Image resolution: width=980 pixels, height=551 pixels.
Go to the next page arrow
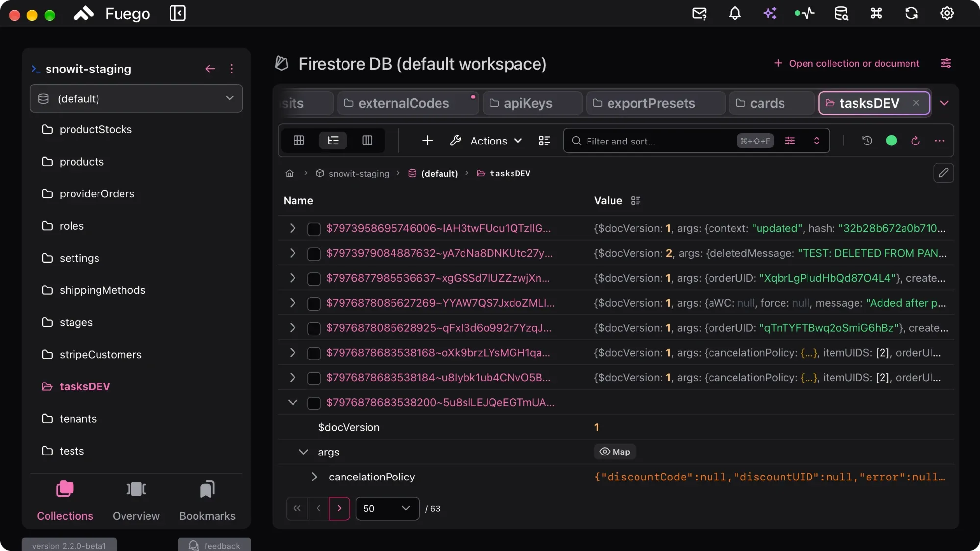(339, 508)
